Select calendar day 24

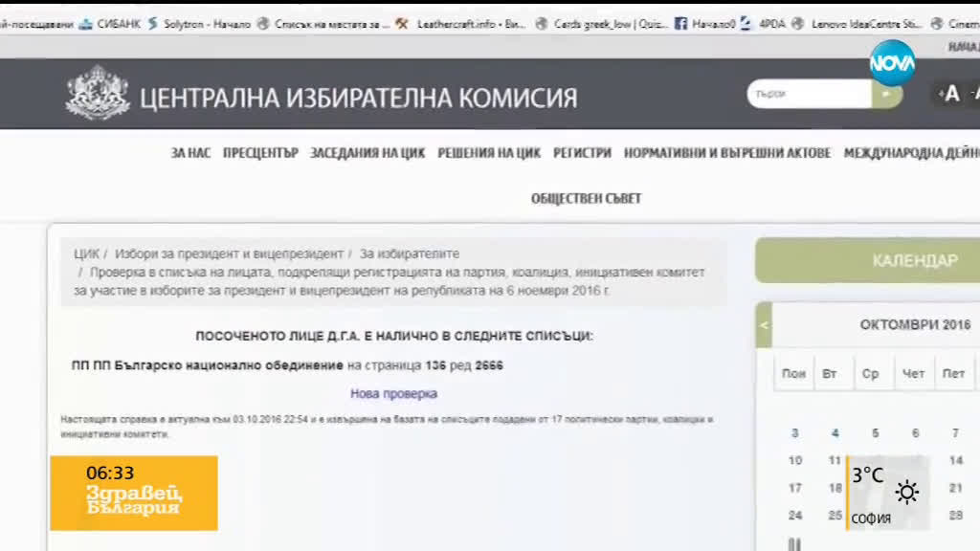click(x=795, y=516)
